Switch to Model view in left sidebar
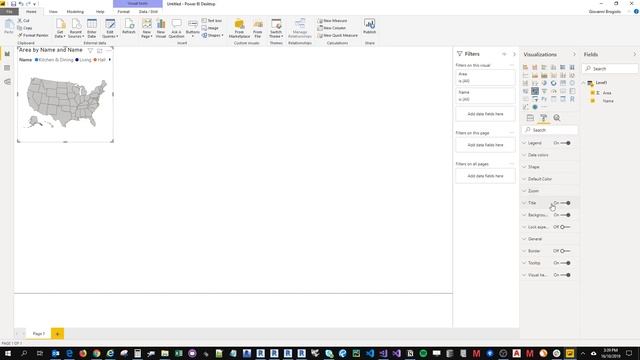Screen dimensions: 640x360 (7, 82)
